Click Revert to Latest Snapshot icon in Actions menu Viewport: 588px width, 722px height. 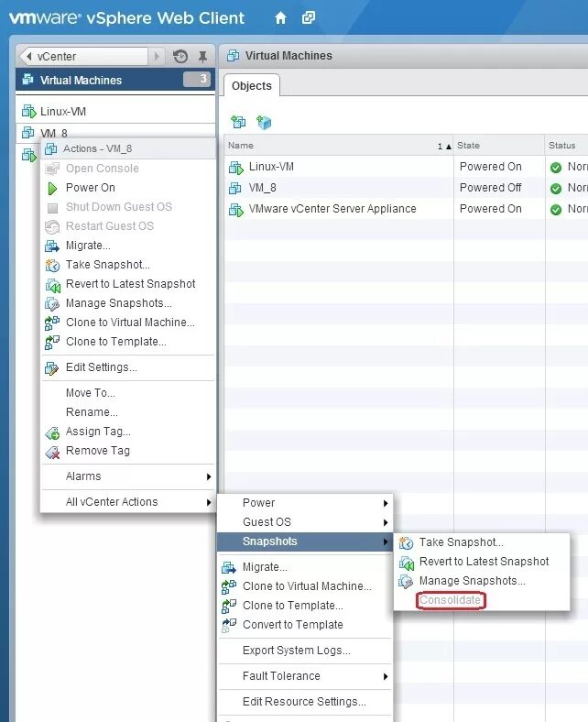pyautogui.click(x=52, y=285)
